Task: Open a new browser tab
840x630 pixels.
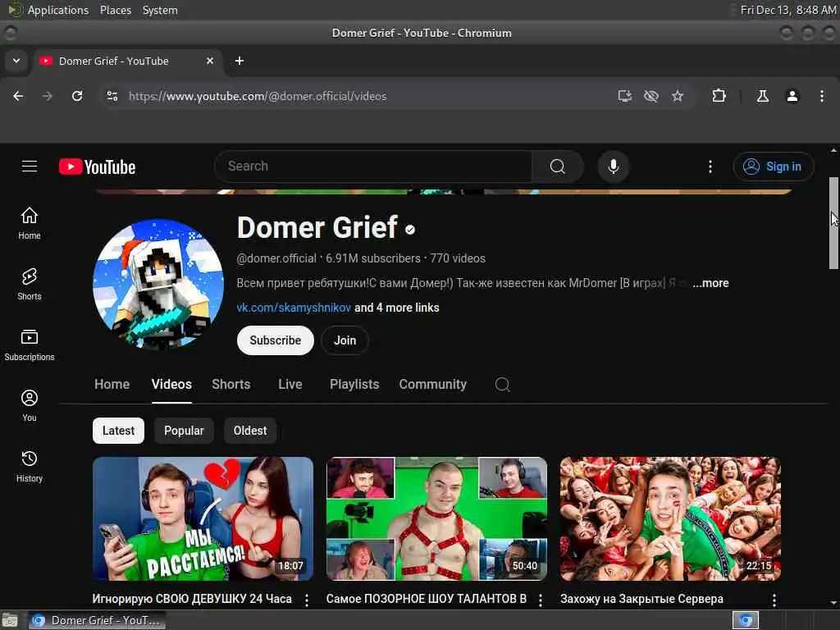Action: (x=240, y=61)
